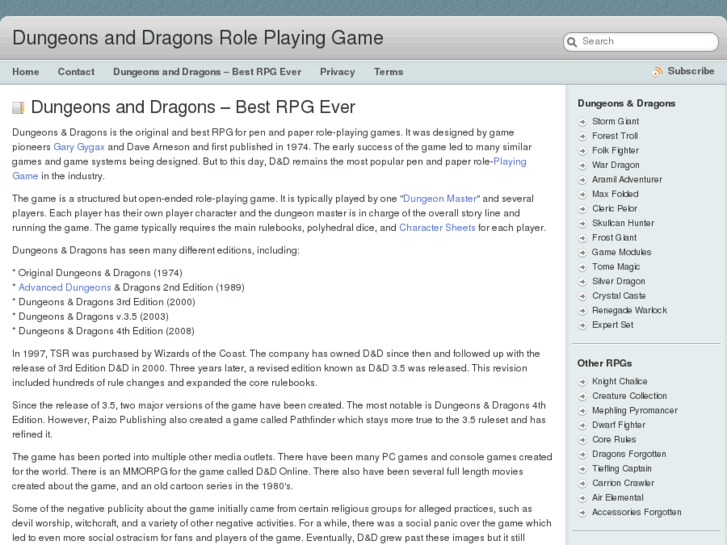Image resolution: width=727 pixels, height=545 pixels.
Task: Open the Storm Giant sidebar link
Action: pyautogui.click(x=615, y=122)
